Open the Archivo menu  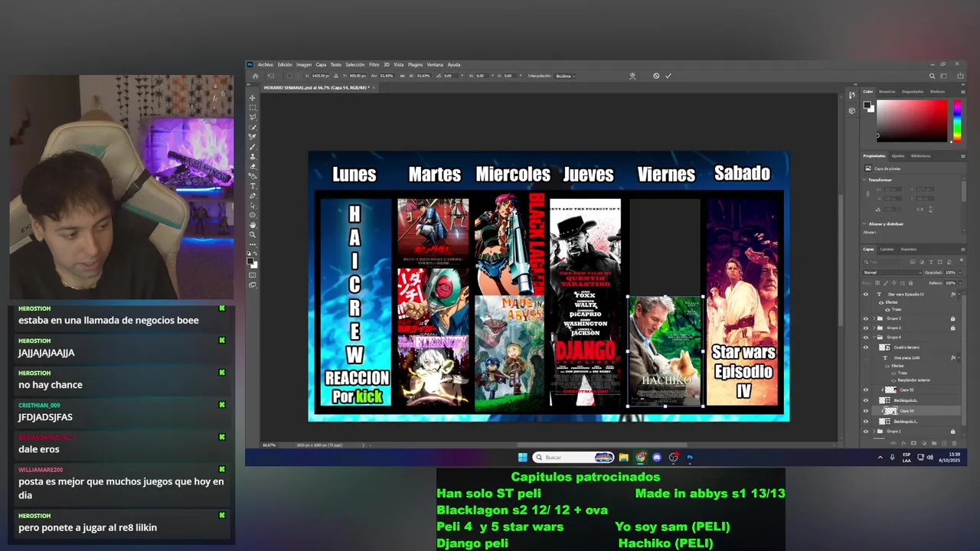pos(266,64)
